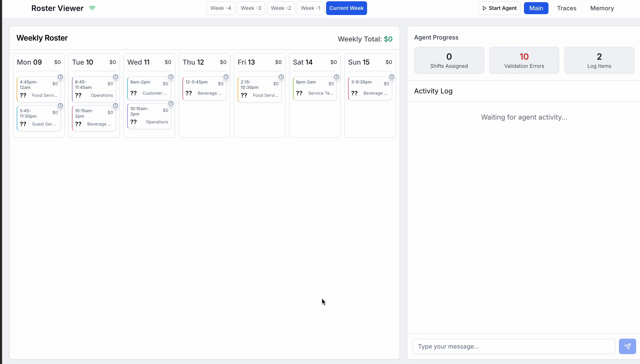Click the green connection status icon beside Roster Viewer

point(92,8)
